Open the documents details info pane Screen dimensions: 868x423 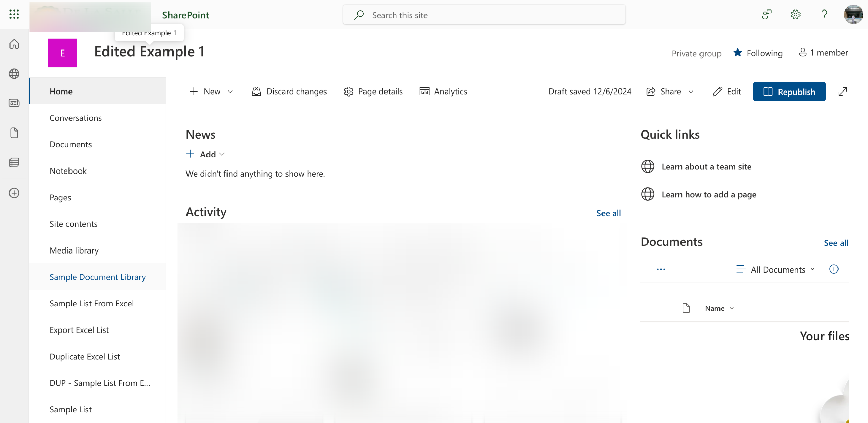coord(833,269)
